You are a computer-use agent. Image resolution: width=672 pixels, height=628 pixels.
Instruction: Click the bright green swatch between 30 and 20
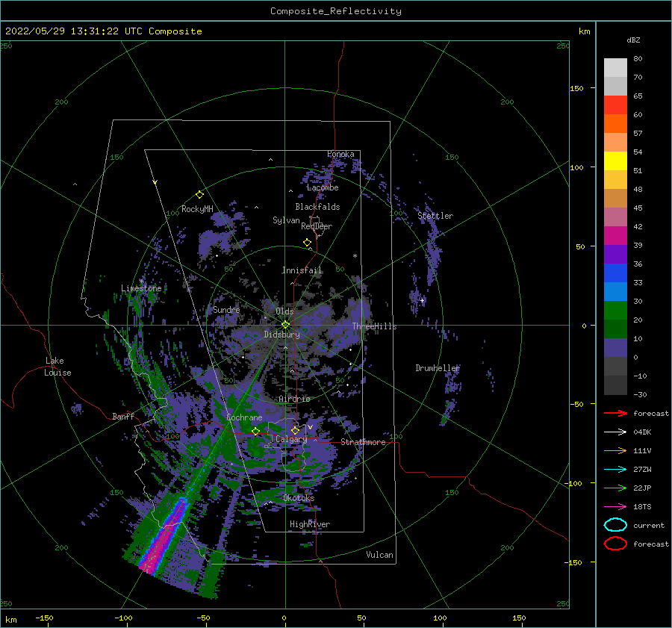click(x=615, y=311)
